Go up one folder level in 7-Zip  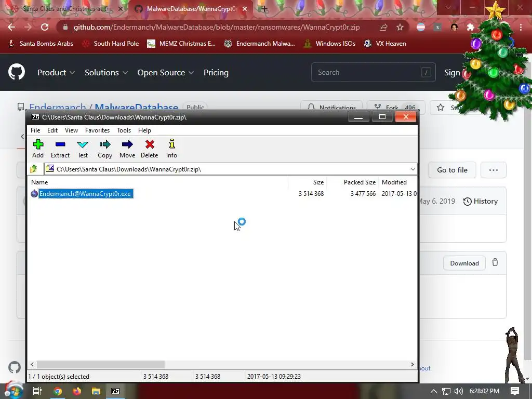coord(34,169)
